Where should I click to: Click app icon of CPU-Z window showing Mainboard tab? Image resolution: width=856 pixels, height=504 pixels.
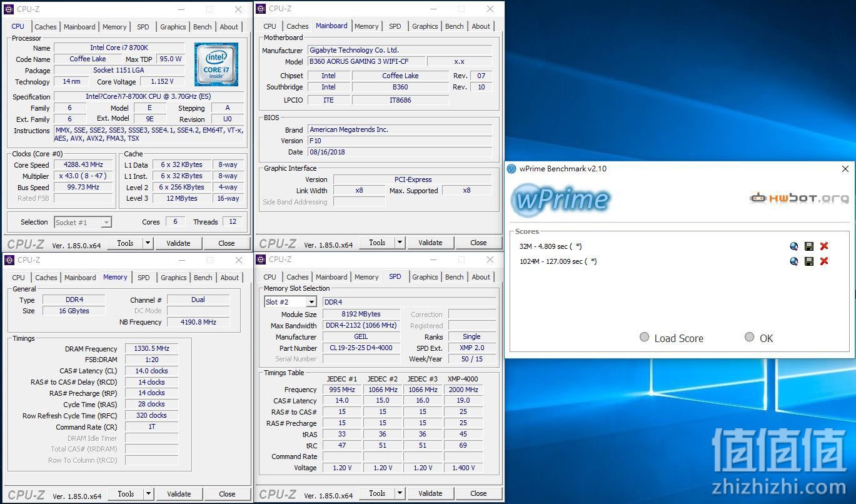[261, 9]
